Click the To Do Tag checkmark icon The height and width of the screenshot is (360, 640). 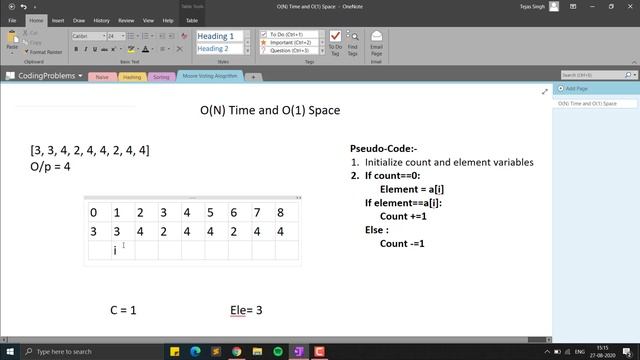coord(335,36)
